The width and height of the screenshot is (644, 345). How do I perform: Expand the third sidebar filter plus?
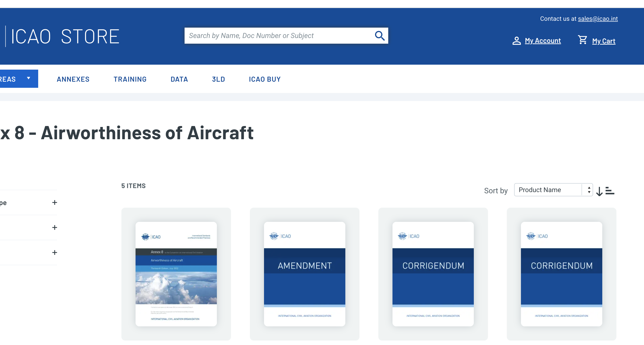click(x=54, y=252)
